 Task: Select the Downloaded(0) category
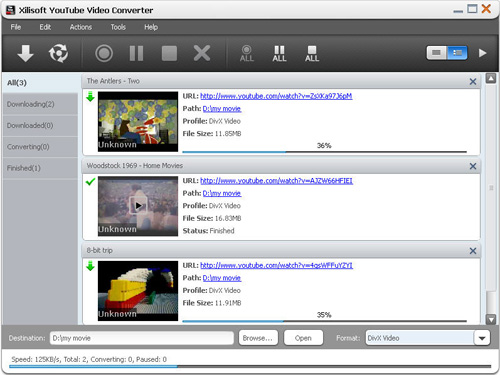pos(40,126)
